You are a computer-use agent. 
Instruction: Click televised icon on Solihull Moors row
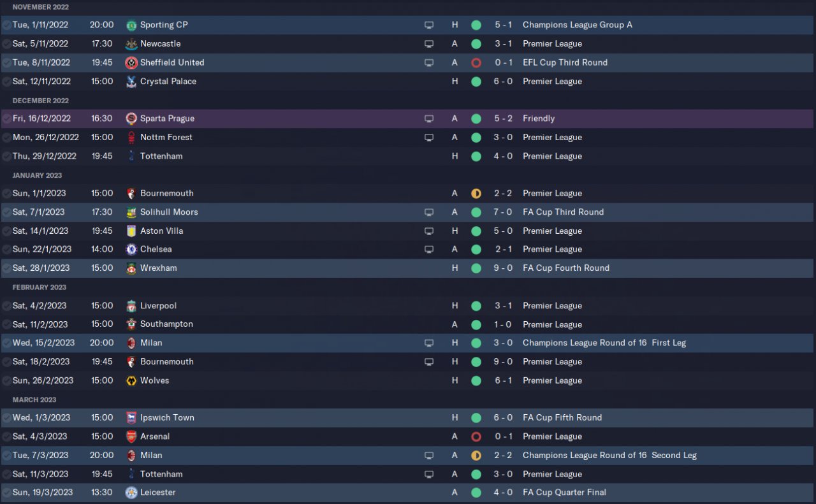(429, 212)
